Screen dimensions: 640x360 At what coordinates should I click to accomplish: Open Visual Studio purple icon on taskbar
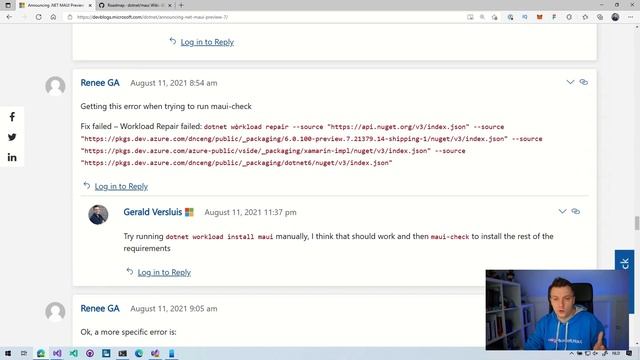point(57,353)
